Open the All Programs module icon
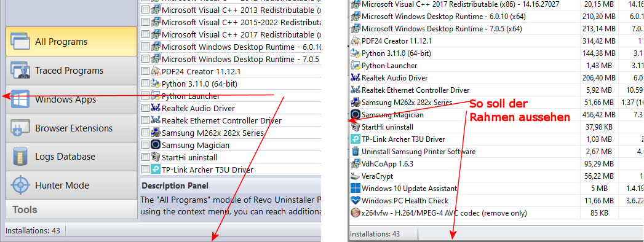The image size is (644, 242). (20, 41)
